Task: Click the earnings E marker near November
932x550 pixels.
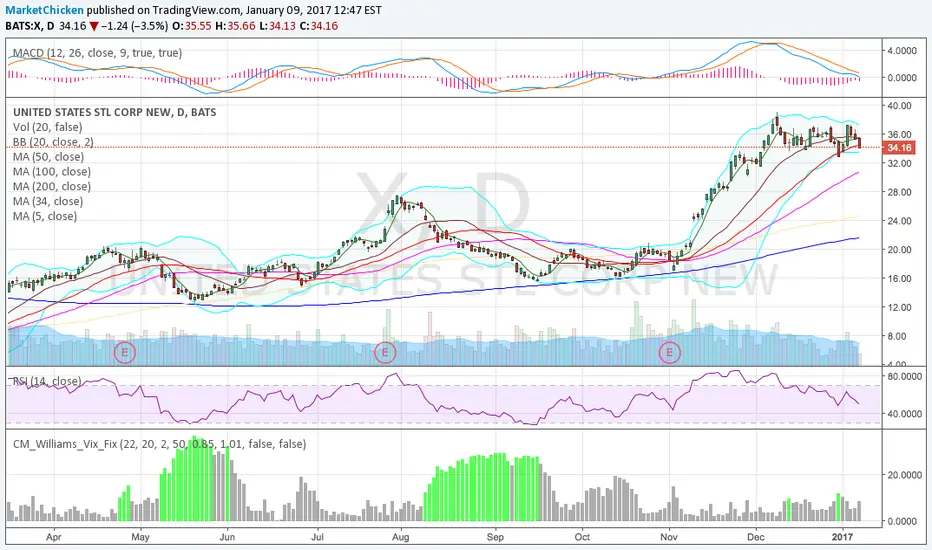Action: (x=670, y=353)
